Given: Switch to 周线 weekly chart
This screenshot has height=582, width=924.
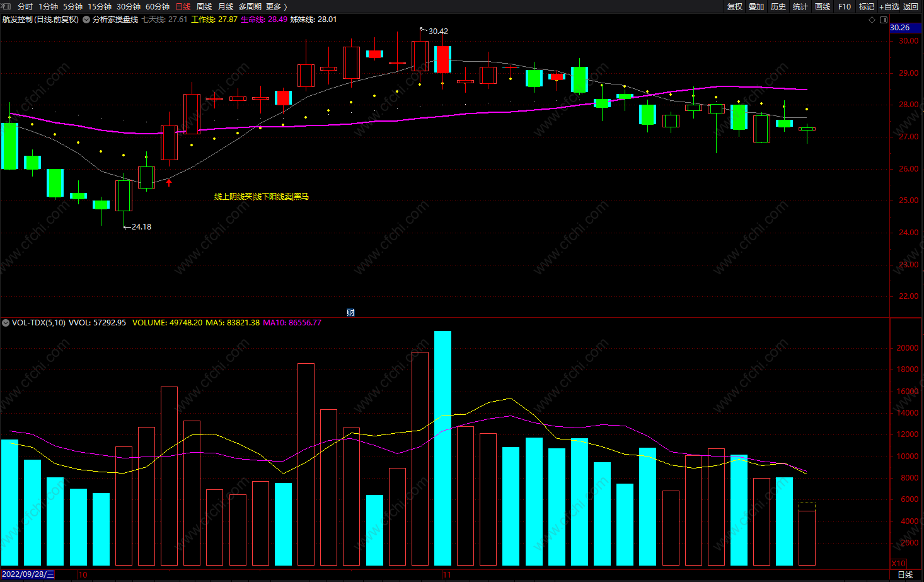Looking at the screenshot, I should (x=204, y=6).
